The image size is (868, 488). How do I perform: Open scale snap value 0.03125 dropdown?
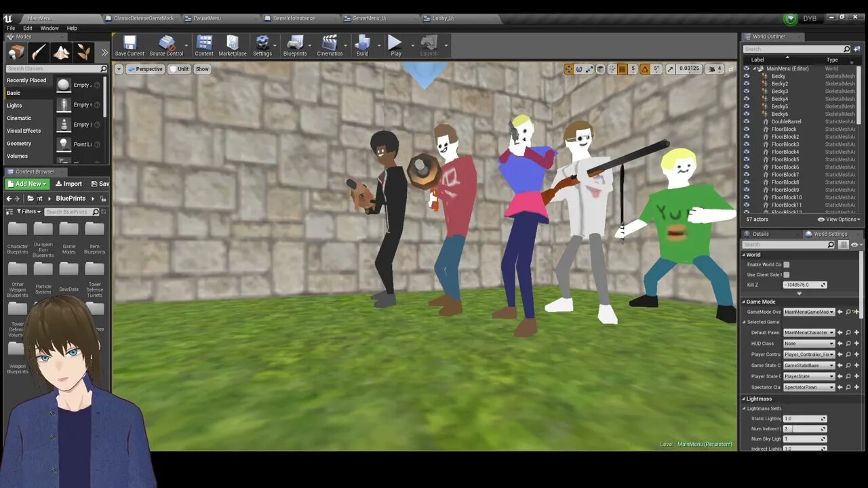point(689,69)
